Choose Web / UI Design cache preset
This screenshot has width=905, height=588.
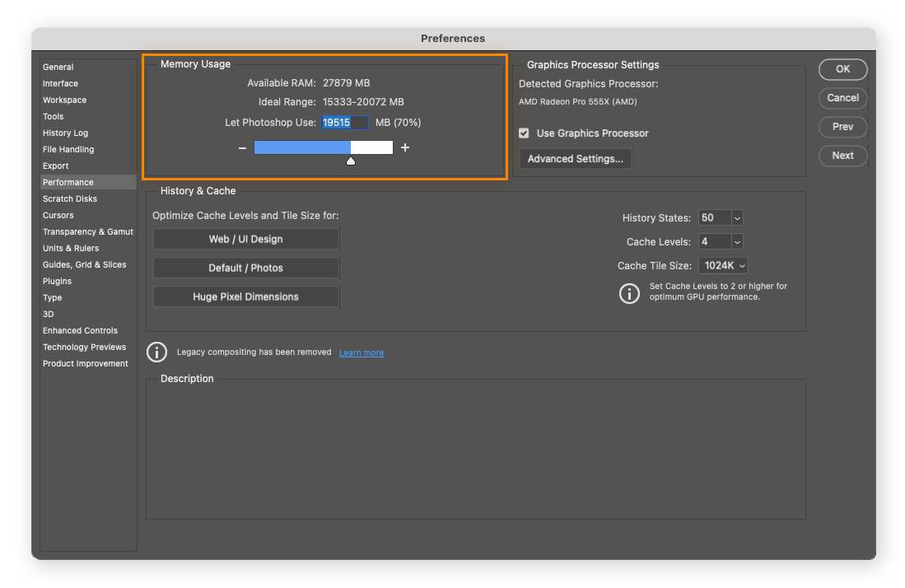click(246, 239)
